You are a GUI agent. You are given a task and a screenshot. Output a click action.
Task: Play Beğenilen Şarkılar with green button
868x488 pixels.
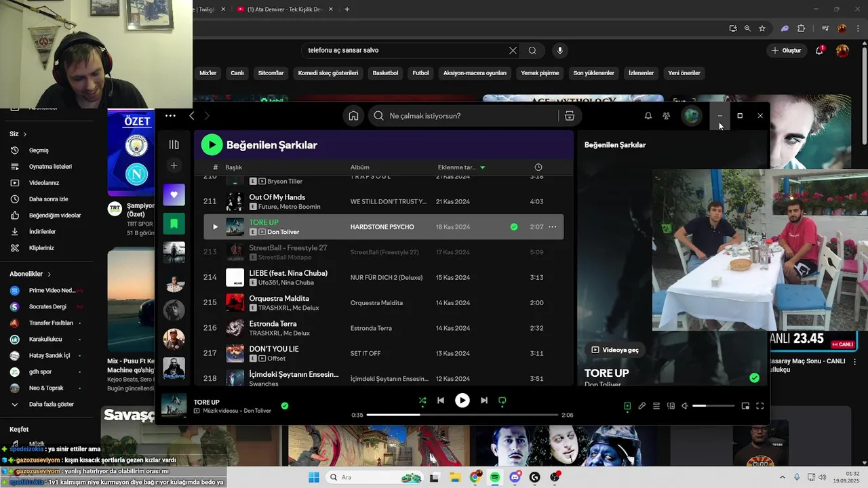click(x=212, y=144)
